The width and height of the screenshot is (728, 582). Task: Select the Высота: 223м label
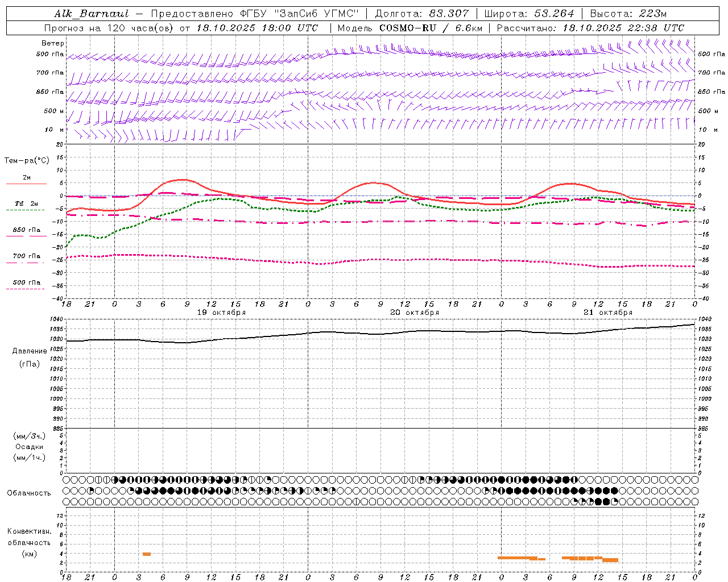(628, 14)
